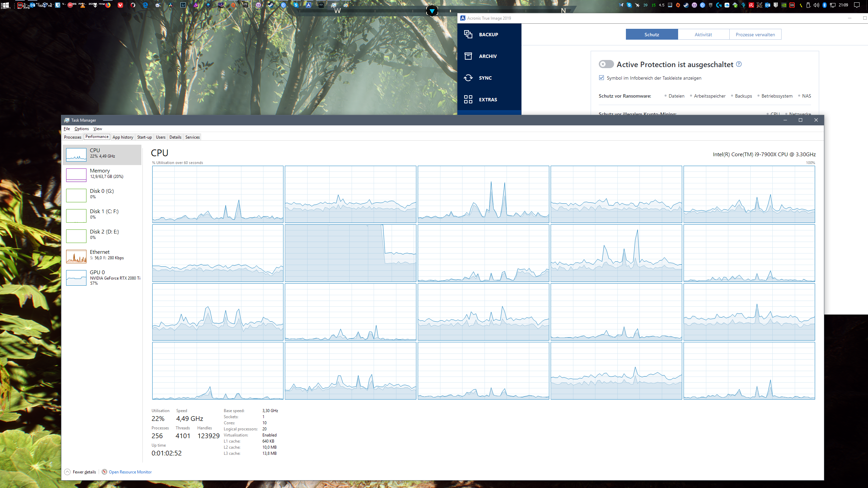Click the Open Resource Monitor link

tap(130, 472)
